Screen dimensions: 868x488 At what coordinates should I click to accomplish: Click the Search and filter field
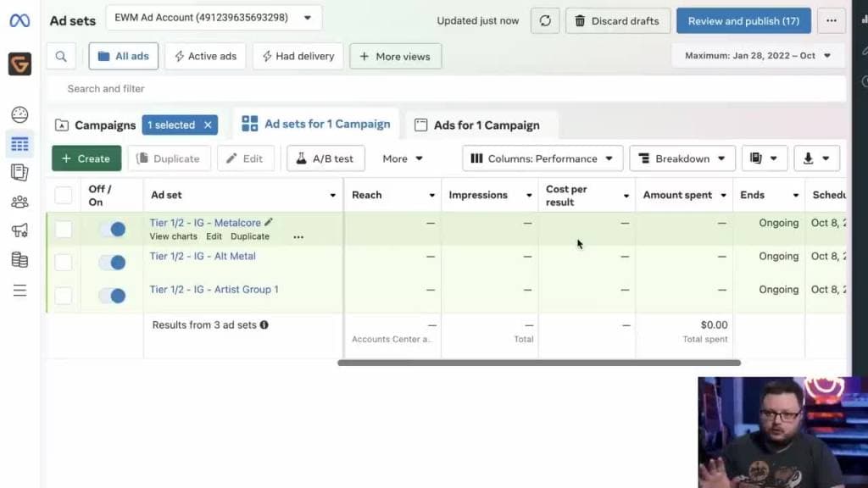(446, 88)
